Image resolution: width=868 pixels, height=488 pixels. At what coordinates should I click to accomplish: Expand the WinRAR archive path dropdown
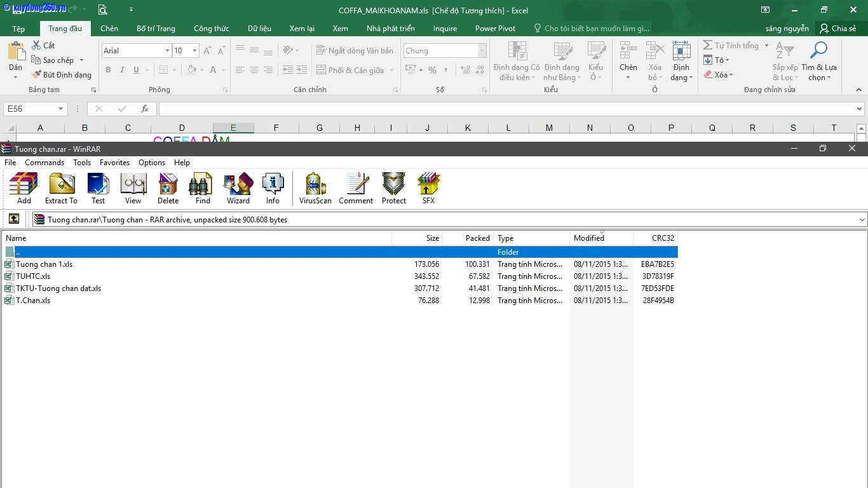pos(862,220)
